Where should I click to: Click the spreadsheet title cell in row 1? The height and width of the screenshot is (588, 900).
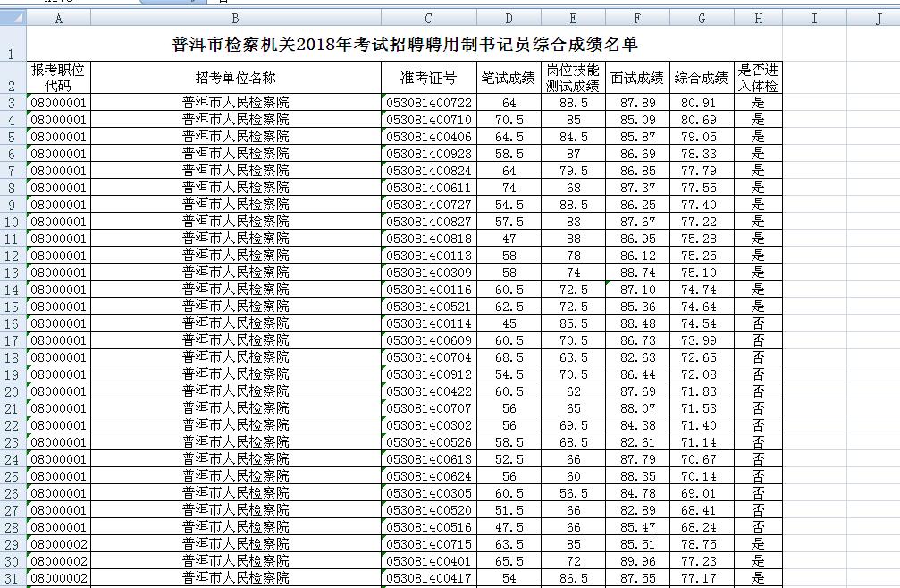[404, 45]
